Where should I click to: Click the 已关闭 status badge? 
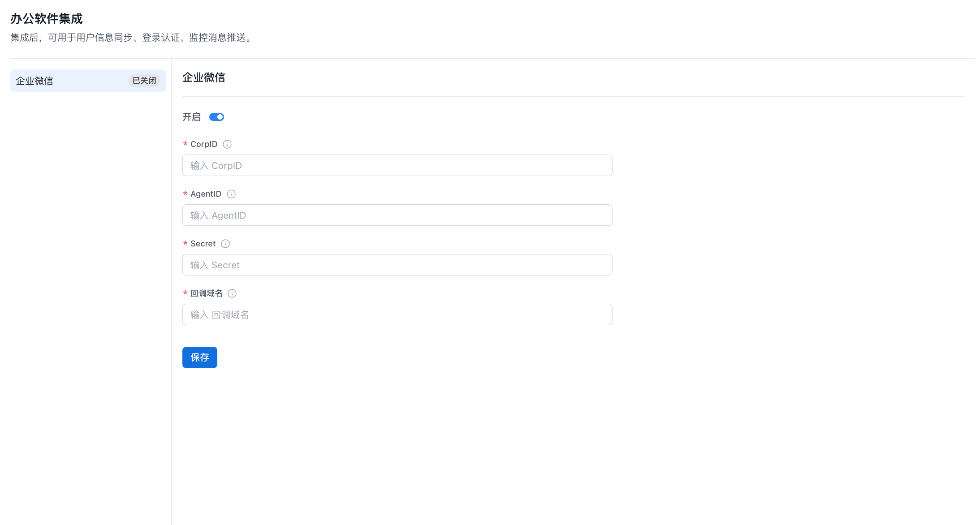[144, 81]
